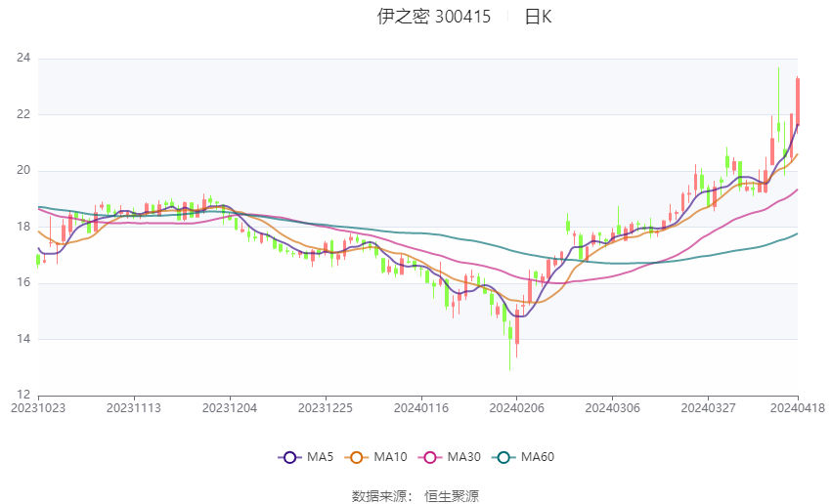Toggle the MA30 pink legend circle
This screenshot has height=504, width=831.
[430, 457]
